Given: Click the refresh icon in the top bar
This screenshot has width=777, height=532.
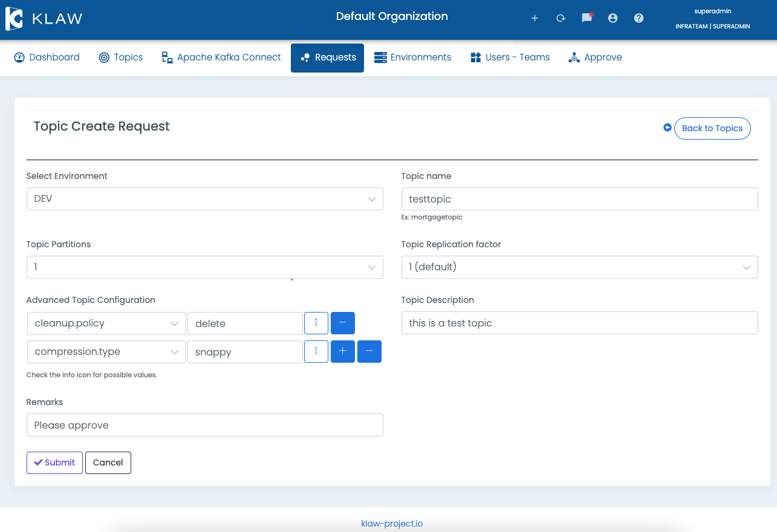Looking at the screenshot, I should [x=561, y=18].
